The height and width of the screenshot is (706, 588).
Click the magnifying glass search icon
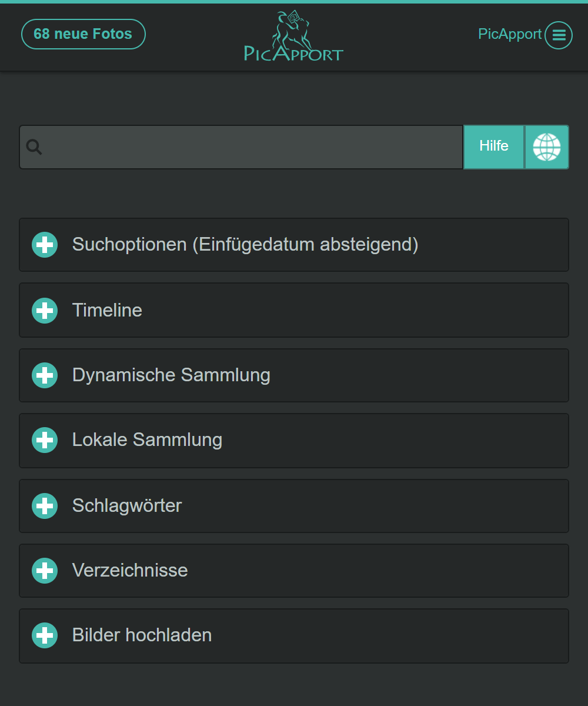(34, 147)
